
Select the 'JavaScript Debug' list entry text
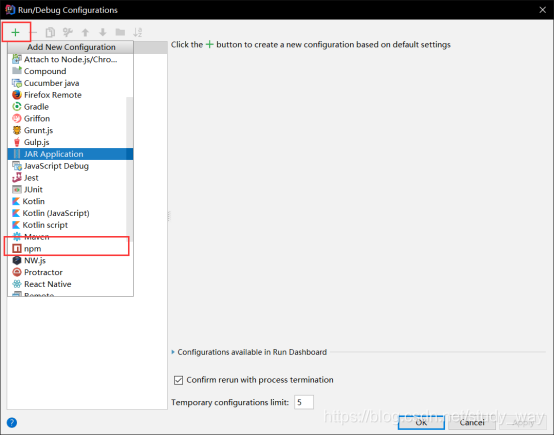pos(56,166)
